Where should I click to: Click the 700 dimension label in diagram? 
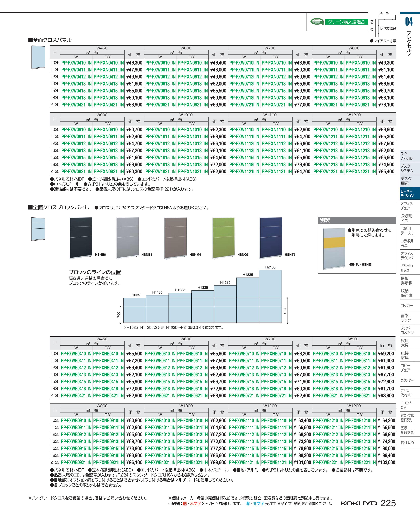118,314
